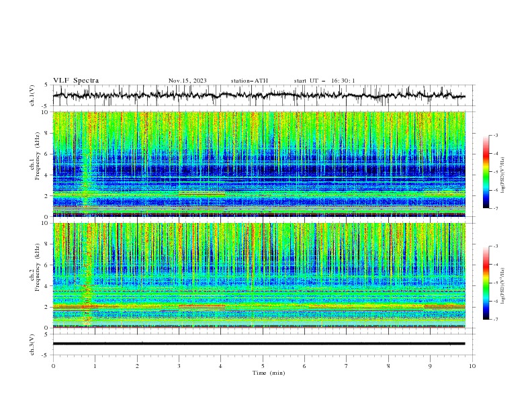Click the ch.1 waveform trace plot
Screen dimensions: 532x411
pyautogui.click(x=259, y=95)
